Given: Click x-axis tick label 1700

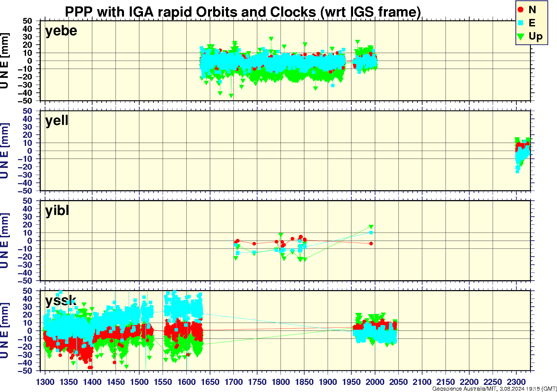Looking at the screenshot, I should (x=234, y=382).
